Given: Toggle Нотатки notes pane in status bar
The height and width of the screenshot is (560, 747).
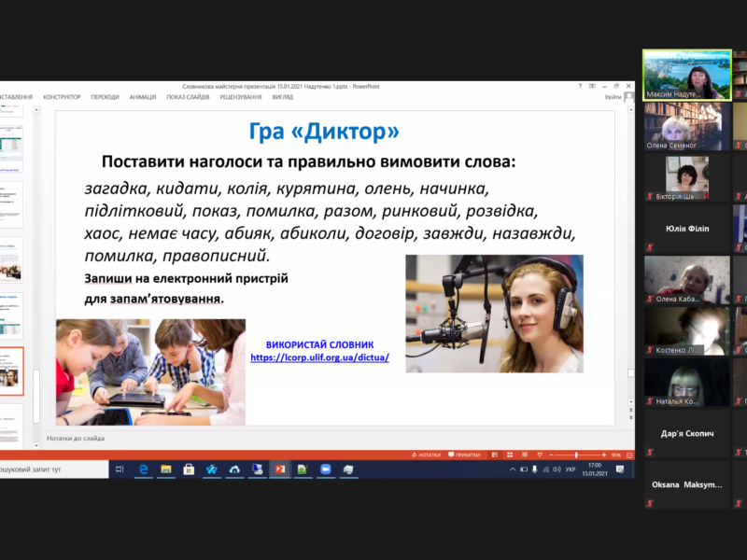Looking at the screenshot, I should pos(426,455).
